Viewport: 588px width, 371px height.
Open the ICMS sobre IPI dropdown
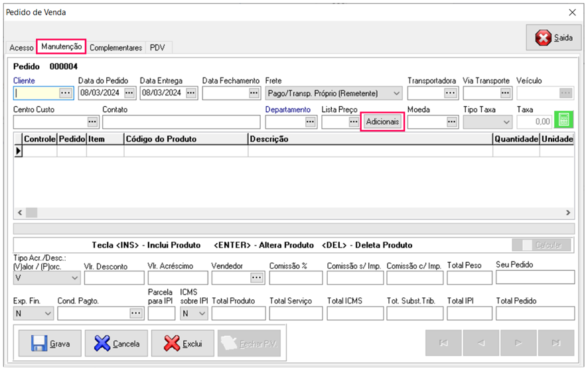click(x=202, y=313)
